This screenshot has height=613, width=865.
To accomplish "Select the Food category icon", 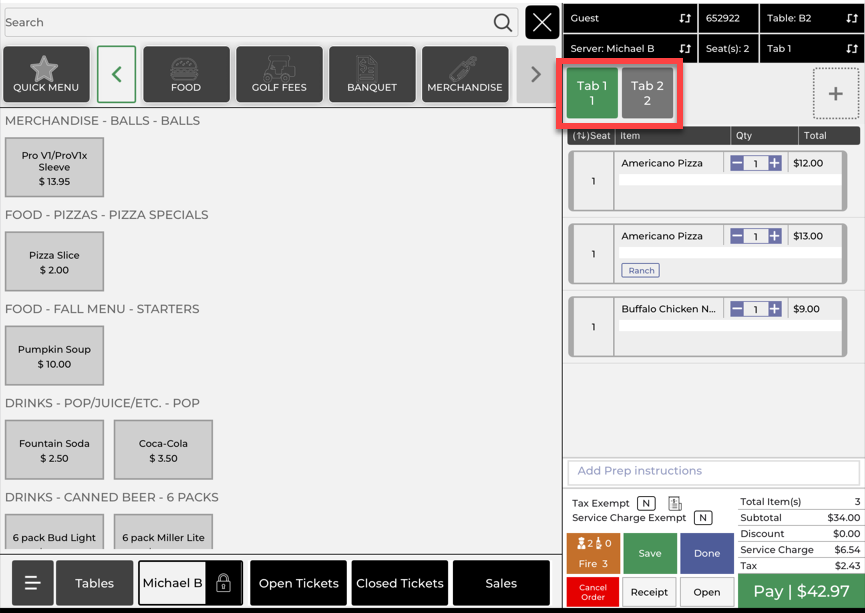I will click(186, 75).
